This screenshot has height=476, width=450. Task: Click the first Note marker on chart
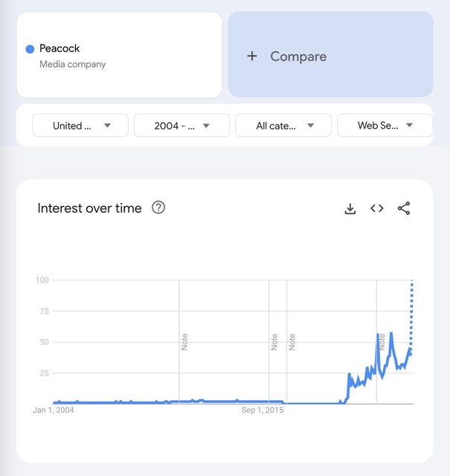[184, 342]
